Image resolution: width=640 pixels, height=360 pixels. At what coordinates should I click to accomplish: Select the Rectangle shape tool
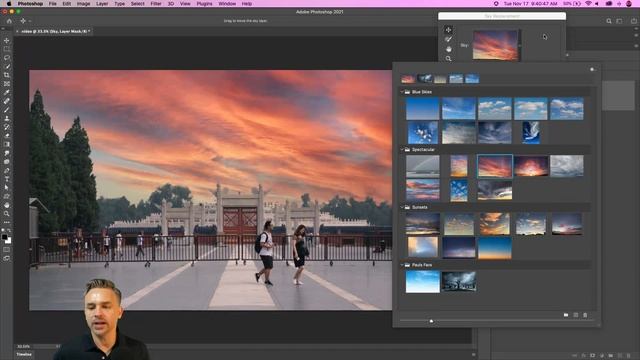pos(7,196)
